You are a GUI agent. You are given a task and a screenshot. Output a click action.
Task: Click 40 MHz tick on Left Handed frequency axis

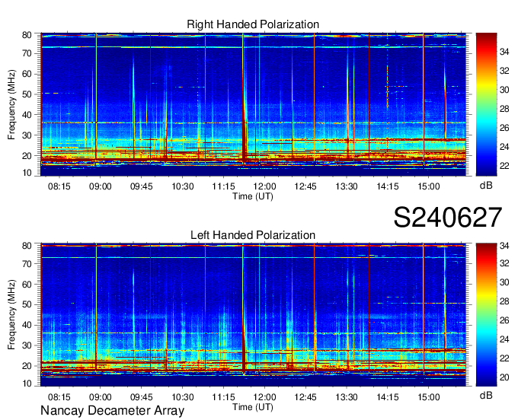coord(27,326)
